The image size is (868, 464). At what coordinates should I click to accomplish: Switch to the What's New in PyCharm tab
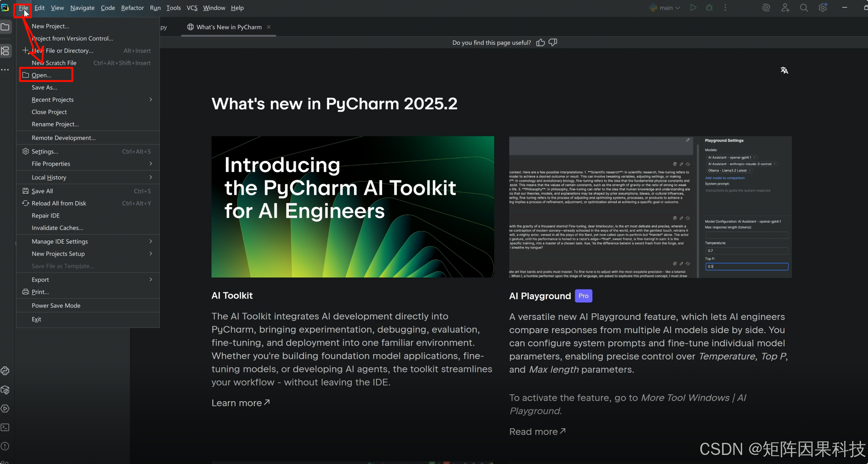point(228,27)
